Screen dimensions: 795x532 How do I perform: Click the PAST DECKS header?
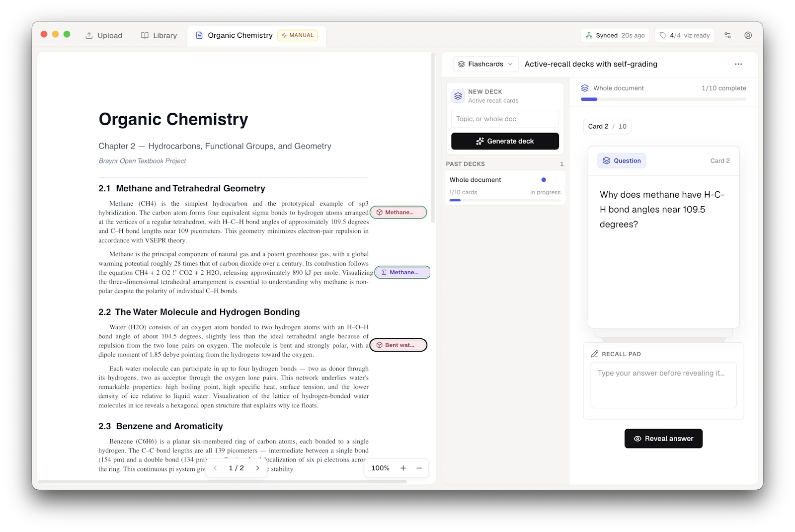tap(466, 164)
